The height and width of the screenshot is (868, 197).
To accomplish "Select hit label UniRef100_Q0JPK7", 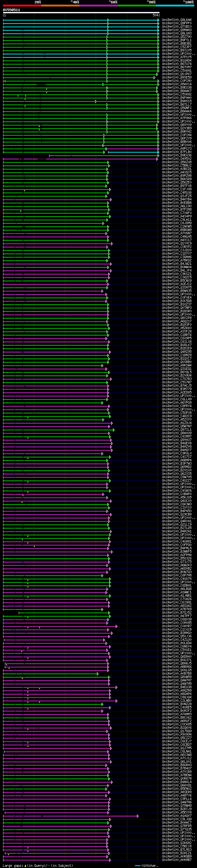I will (x=177, y=74).
